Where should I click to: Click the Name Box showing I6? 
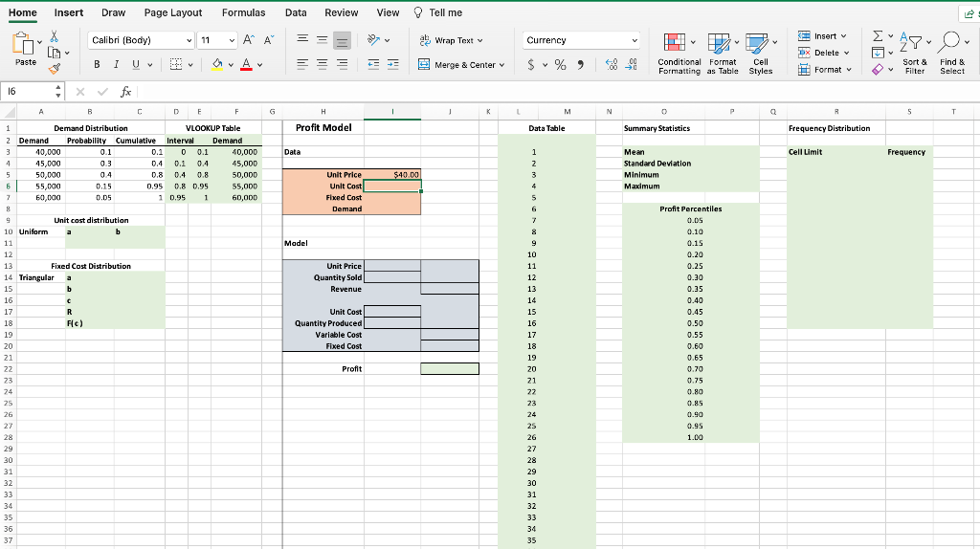[x=30, y=91]
